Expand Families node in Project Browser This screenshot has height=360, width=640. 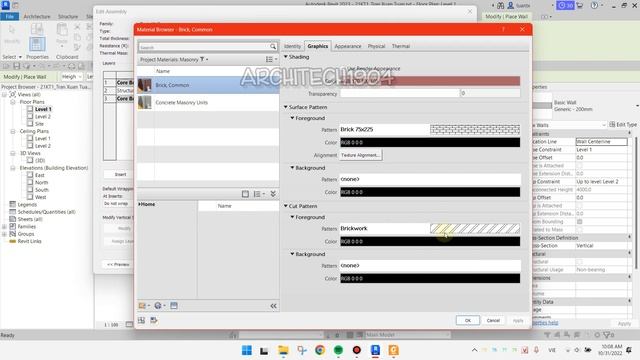click(4, 227)
